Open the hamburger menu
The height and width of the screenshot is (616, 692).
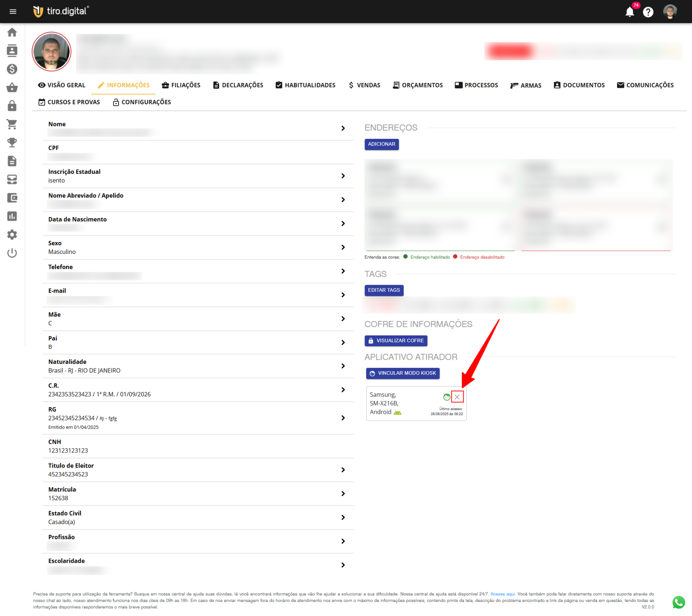click(x=13, y=12)
